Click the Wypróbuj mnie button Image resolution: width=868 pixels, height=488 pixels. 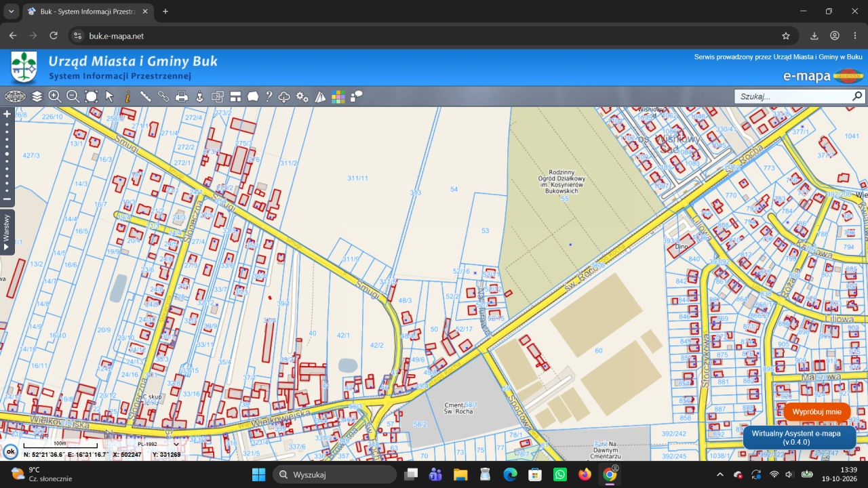816,411
